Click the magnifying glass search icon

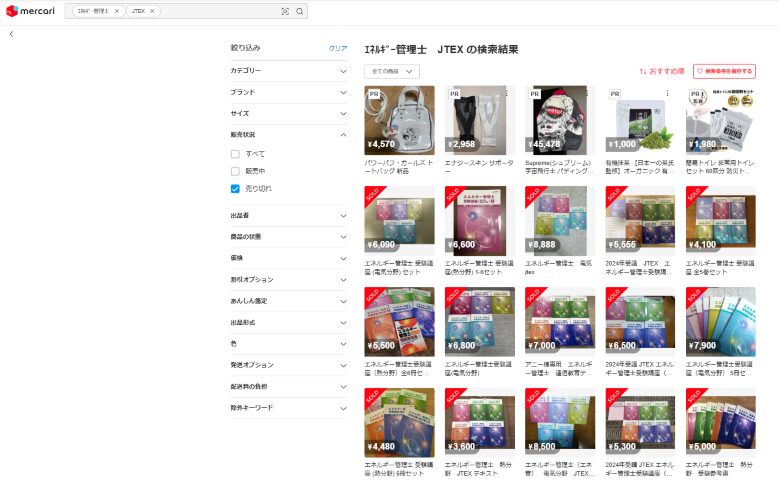(300, 11)
